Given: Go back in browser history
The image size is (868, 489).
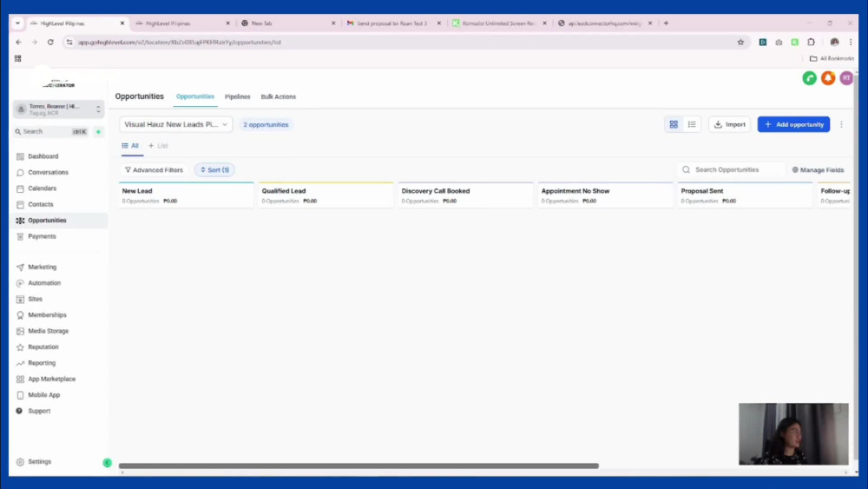Looking at the screenshot, I should pos(19,42).
